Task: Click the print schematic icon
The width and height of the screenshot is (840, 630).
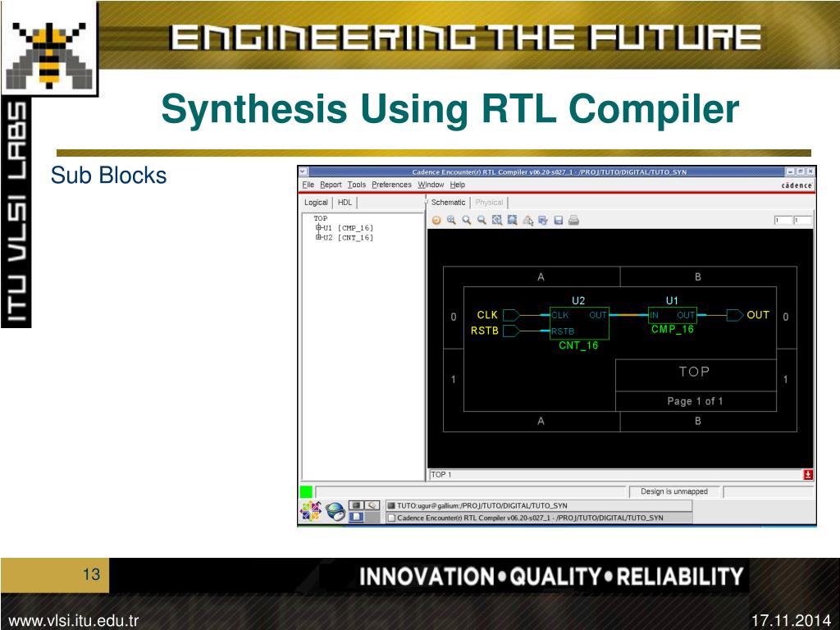Action: coord(573,220)
